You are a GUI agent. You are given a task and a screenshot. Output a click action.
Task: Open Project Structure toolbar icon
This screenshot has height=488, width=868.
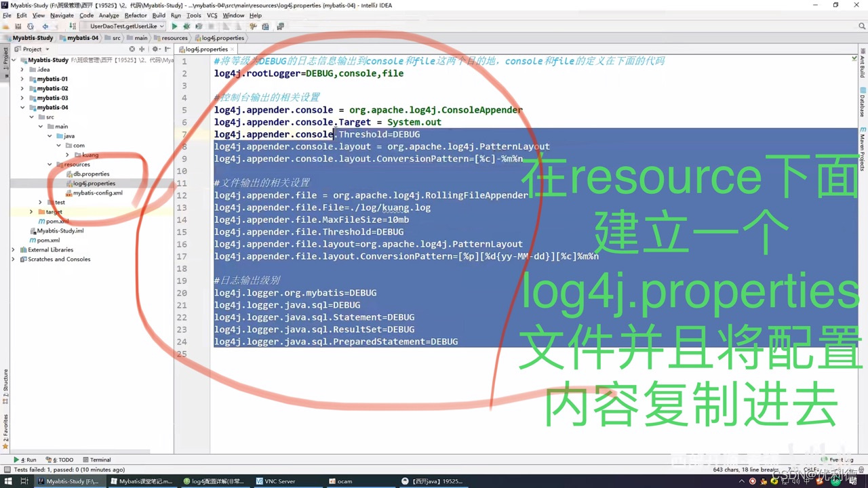tap(265, 26)
